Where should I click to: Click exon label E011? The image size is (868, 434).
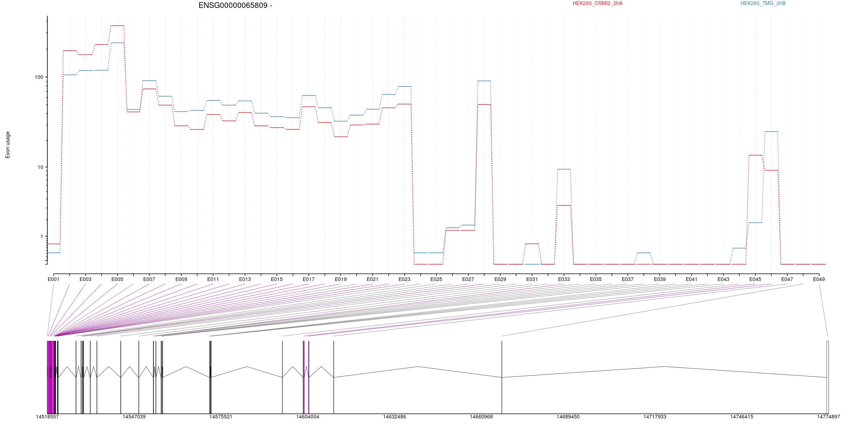click(x=213, y=279)
